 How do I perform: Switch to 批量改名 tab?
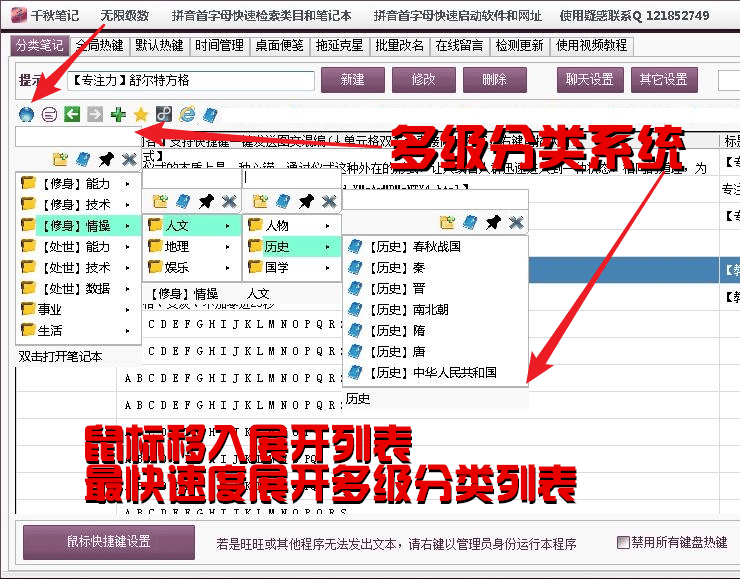click(399, 45)
